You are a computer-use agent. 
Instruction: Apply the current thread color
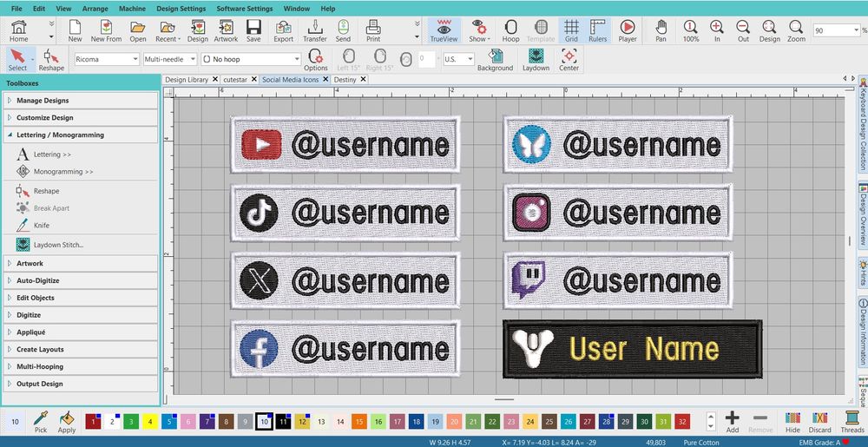tap(67, 422)
